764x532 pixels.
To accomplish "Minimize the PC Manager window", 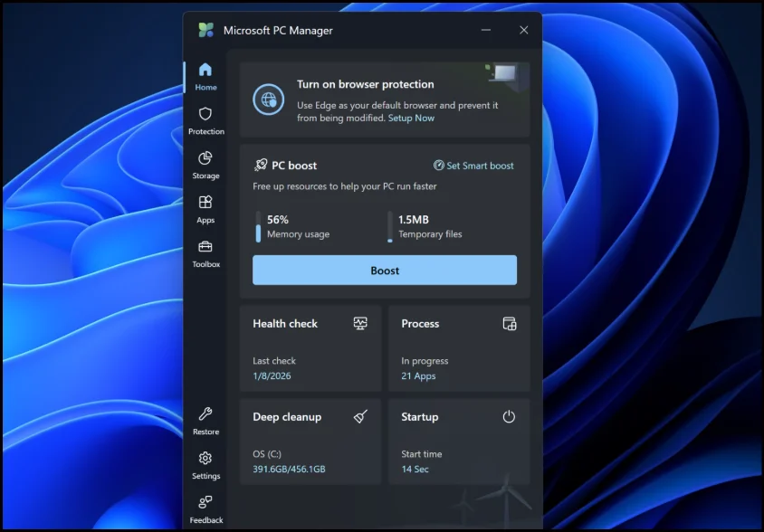I will point(486,30).
